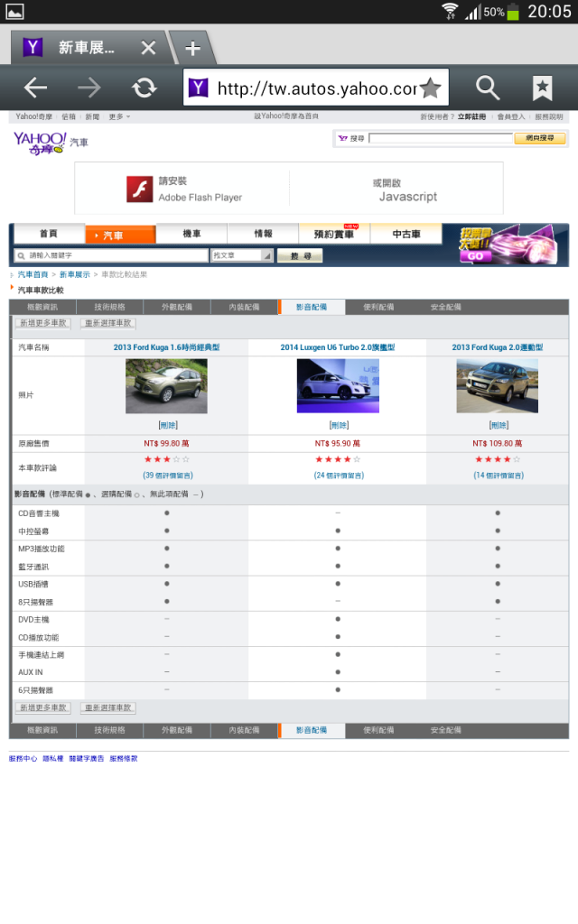Open the picture notification icon in the status bar
Image resolution: width=578 pixels, height=924 pixels.
tap(14, 11)
